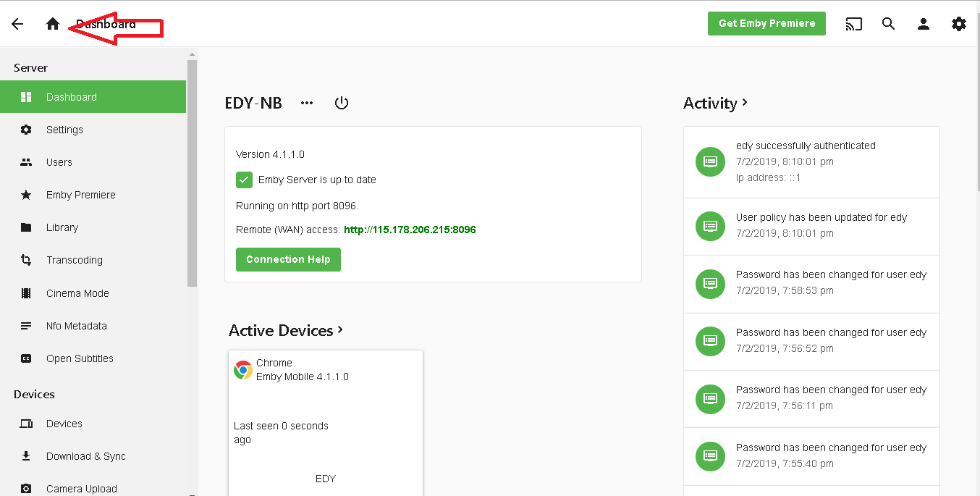Click the EDY-NB server name

click(x=253, y=103)
